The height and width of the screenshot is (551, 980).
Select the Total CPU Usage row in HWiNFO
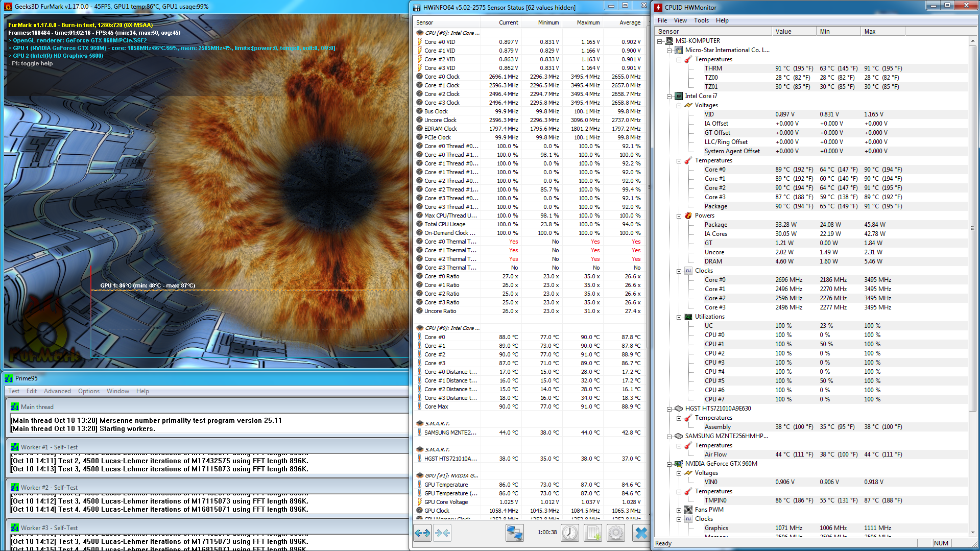(x=529, y=224)
